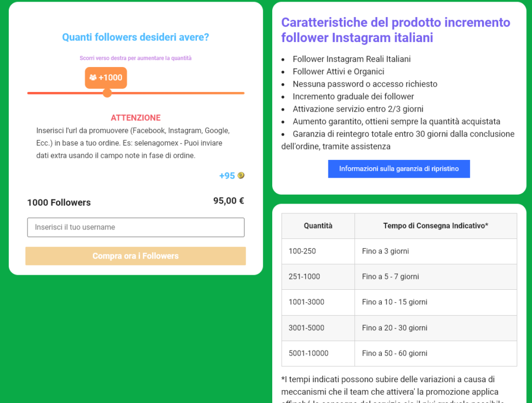
Task: Click the 'Fino a 20 - 30 giorni' cell
Action: click(x=395, y=328)
